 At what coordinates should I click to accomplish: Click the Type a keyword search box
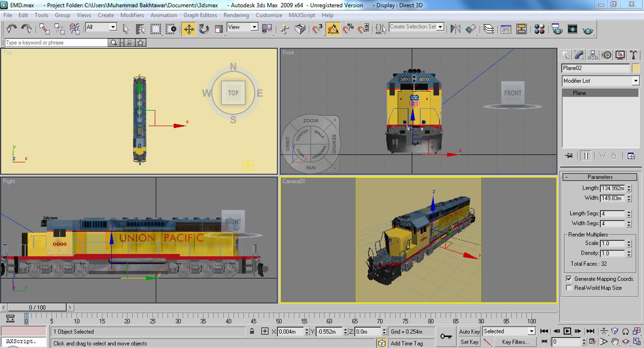click(56, 43)
